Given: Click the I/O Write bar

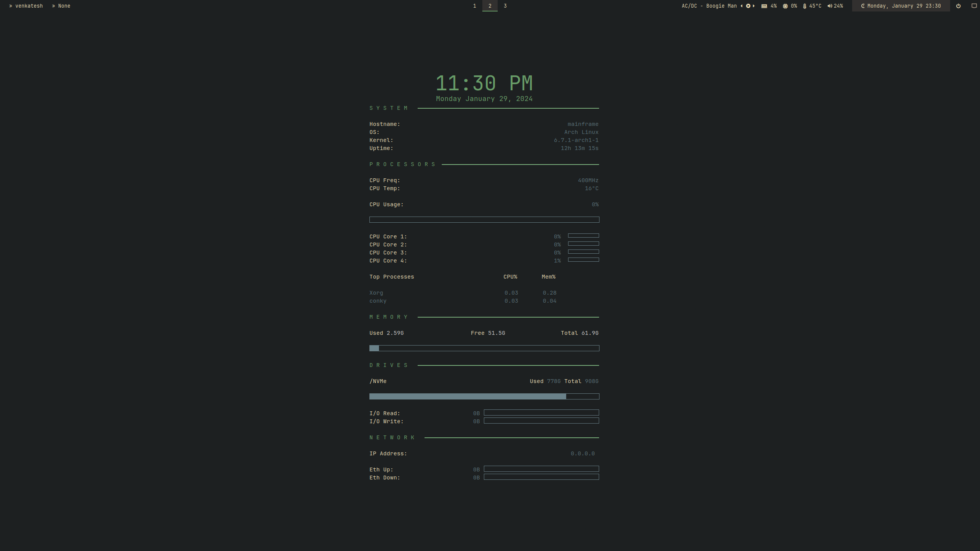Looking at the screenshot, I should (x=541, y=421).
